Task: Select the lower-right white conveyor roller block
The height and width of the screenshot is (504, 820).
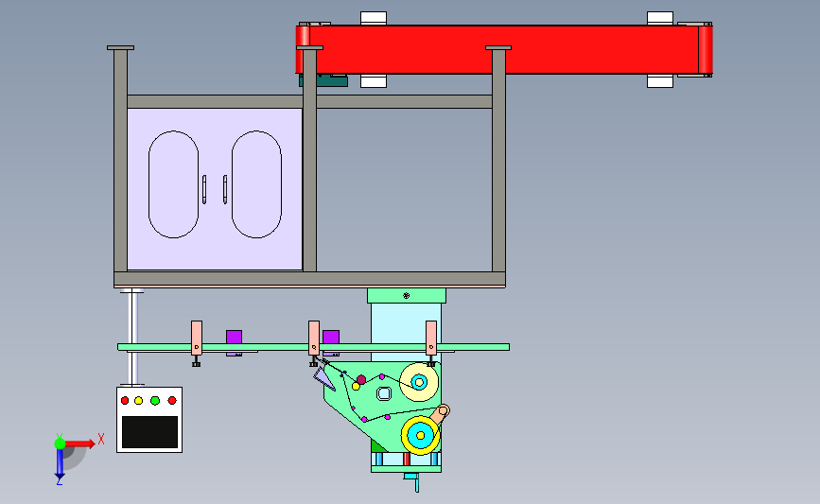Action: pos(660,81)
